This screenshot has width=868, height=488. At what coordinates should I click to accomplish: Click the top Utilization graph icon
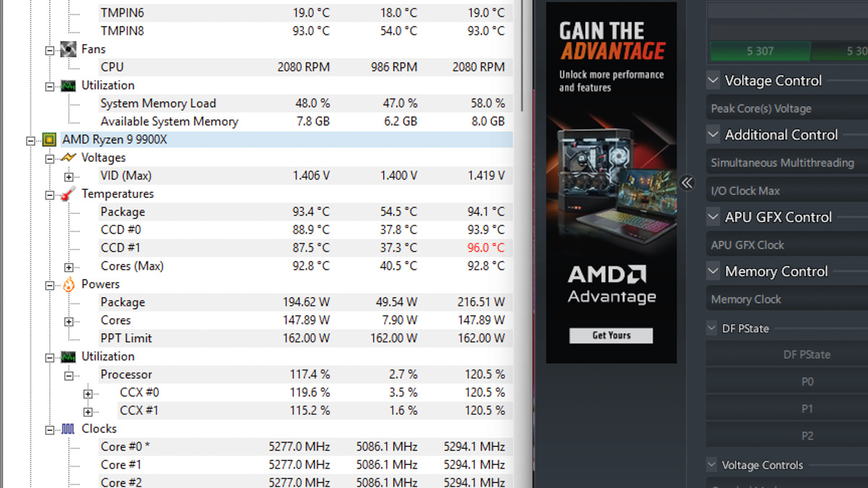68,85
